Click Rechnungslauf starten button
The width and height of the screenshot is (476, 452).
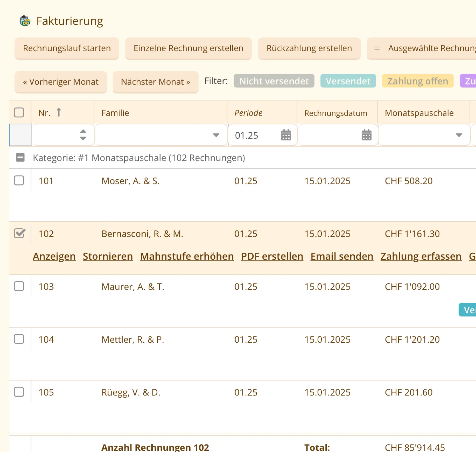pyautogui.click(x=67, y=48)
